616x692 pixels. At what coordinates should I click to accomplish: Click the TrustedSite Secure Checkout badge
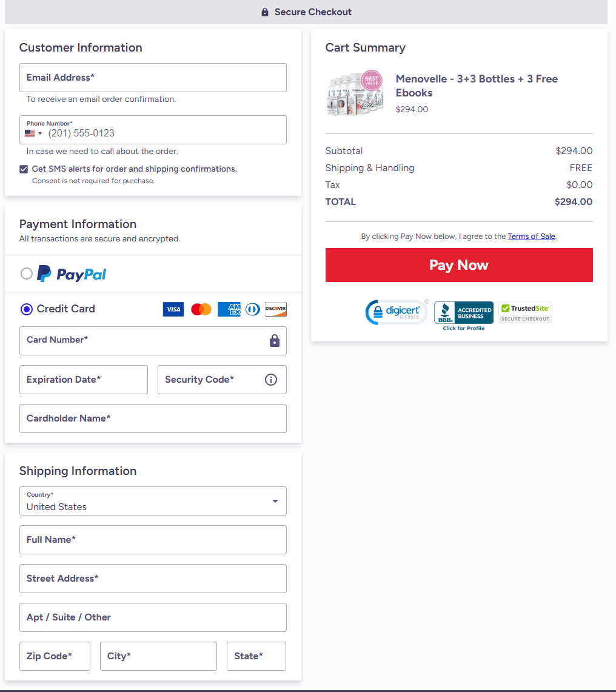coord(525,312)
